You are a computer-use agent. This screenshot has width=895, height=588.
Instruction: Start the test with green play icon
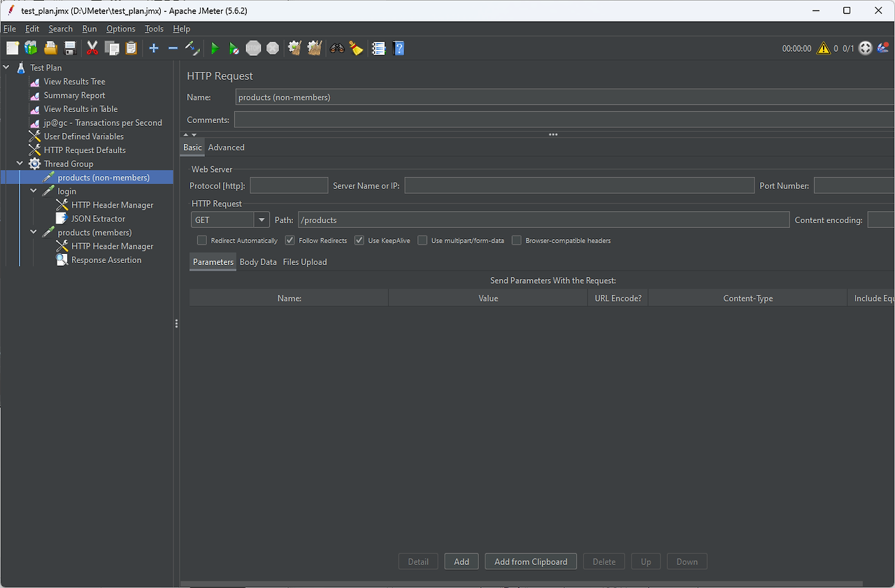tap(215, 48)
